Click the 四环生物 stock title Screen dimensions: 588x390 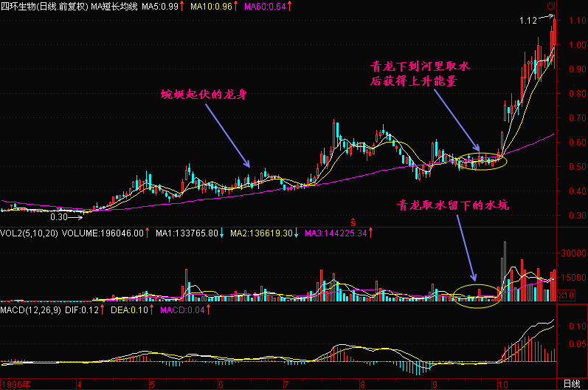20,7
